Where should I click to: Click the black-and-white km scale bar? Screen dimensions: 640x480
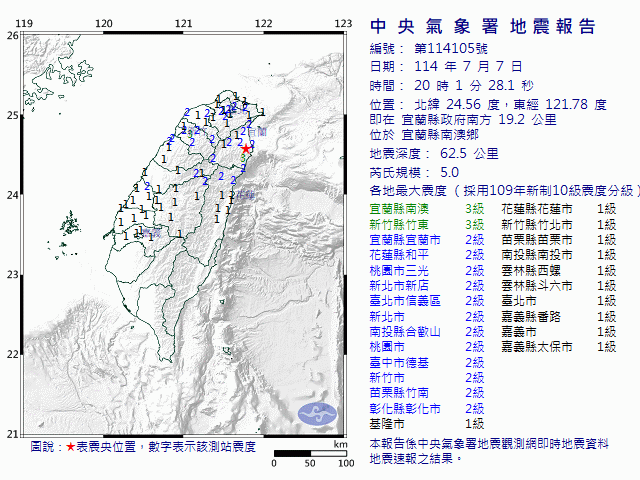310,453
